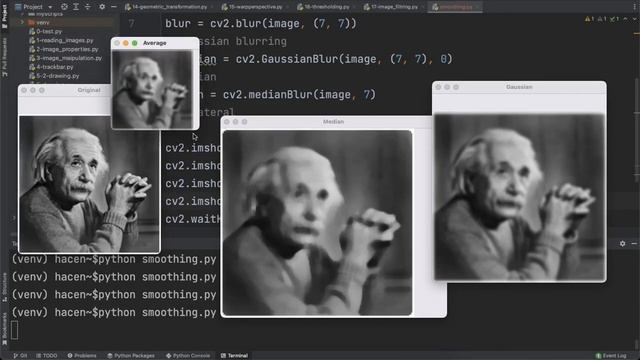The width and height of the screenshot is (640, 360).
Task: Switch to 14-geometric_transformation.py tab
Action: click(167, 7)
